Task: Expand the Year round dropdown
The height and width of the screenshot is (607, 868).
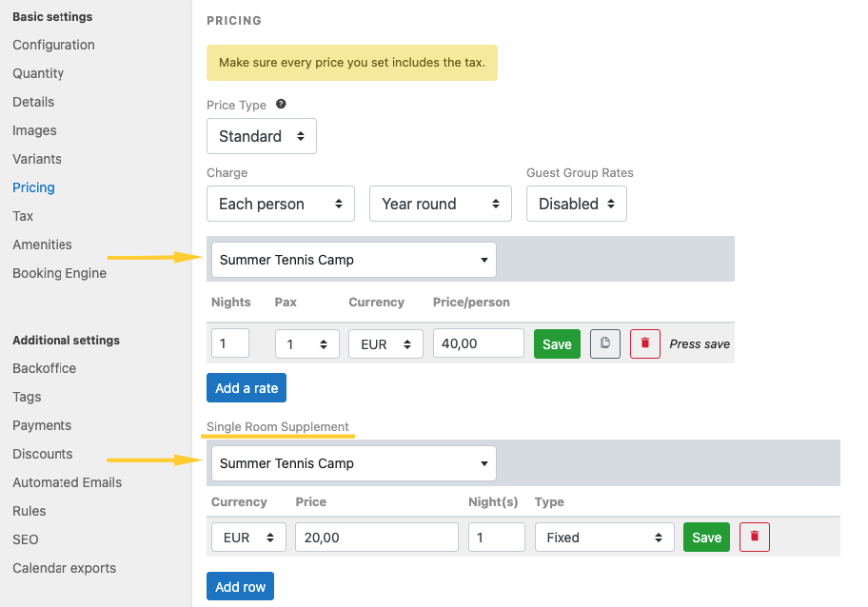Action: (x=440, y=204)
